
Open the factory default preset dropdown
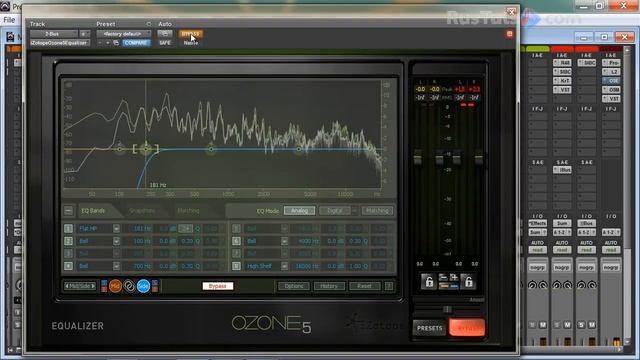124,34
